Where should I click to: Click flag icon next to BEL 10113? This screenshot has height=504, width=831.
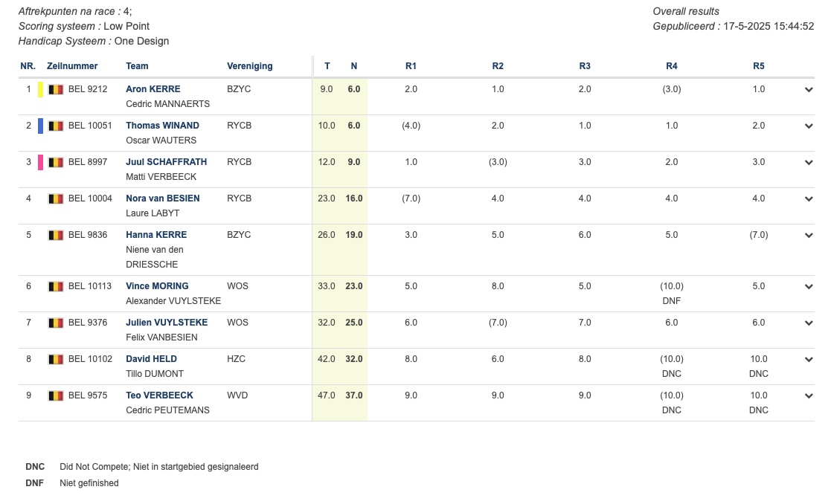point(56,286)
